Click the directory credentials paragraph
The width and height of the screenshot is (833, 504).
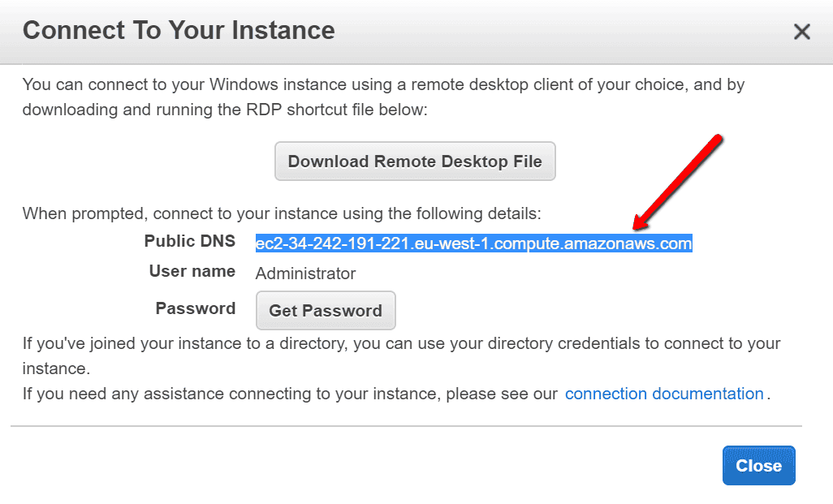pyautogui.click(x=401, y=343)
